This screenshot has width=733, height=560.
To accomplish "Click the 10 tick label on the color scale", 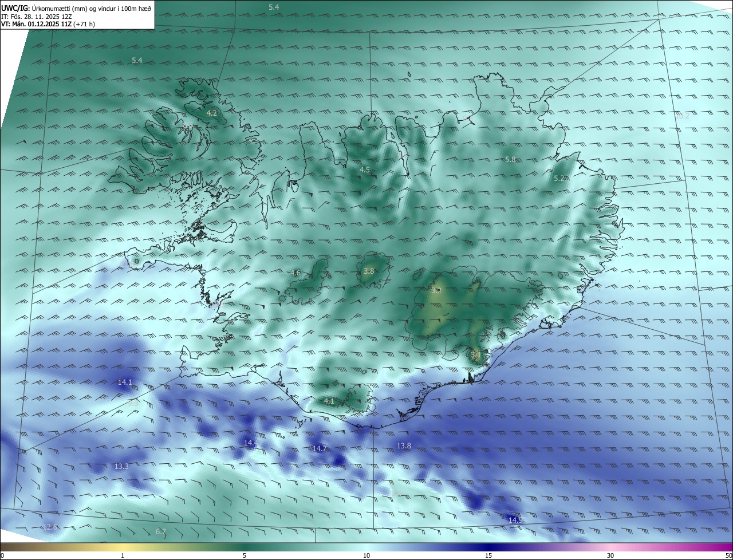I will coord(366,556).
